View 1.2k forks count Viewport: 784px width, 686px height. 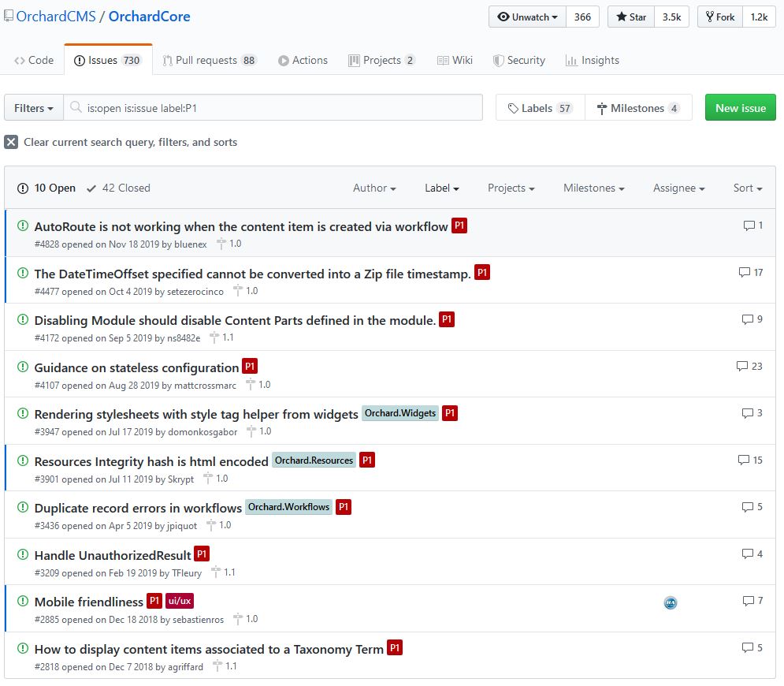pos(759,17)
